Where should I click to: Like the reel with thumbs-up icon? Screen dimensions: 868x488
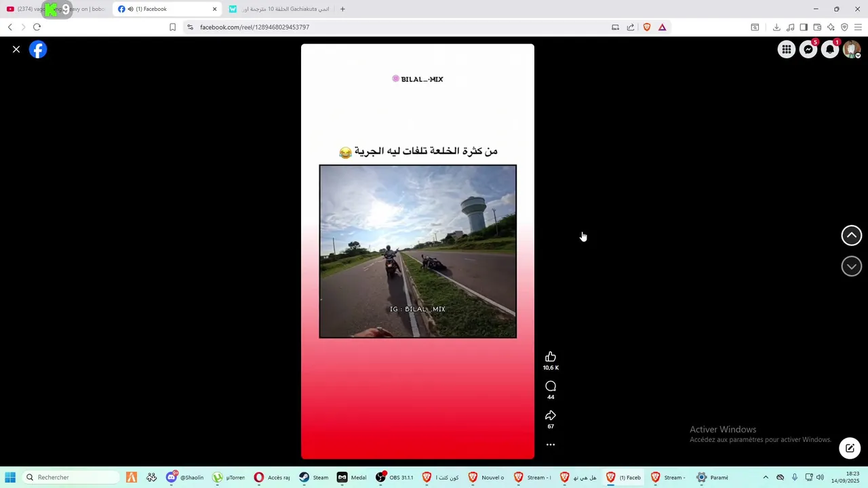(x=551, y=357)
